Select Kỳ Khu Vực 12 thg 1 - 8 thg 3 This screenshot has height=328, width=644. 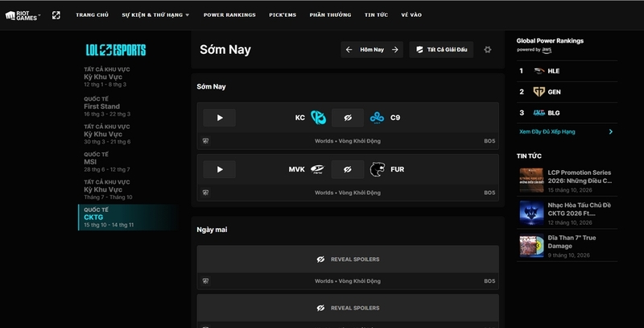pyautogui.click(x=127, y=77)
